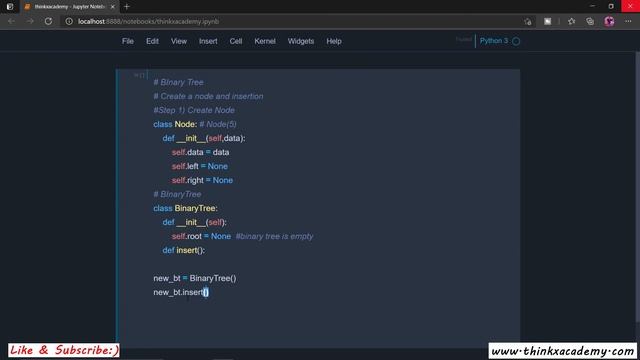
Task: Click the 'self.left = None' line
Action: click(x=200, y=166)
